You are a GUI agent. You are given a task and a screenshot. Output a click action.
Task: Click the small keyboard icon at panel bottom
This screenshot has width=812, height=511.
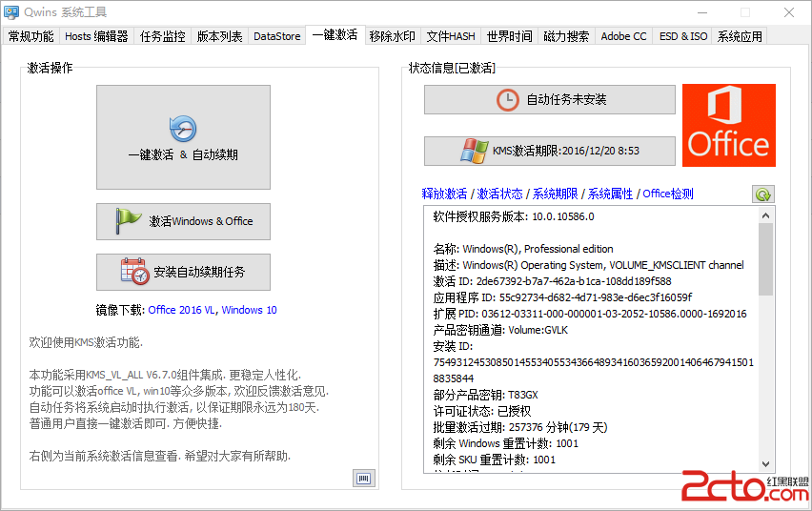[x=363, y=477]
